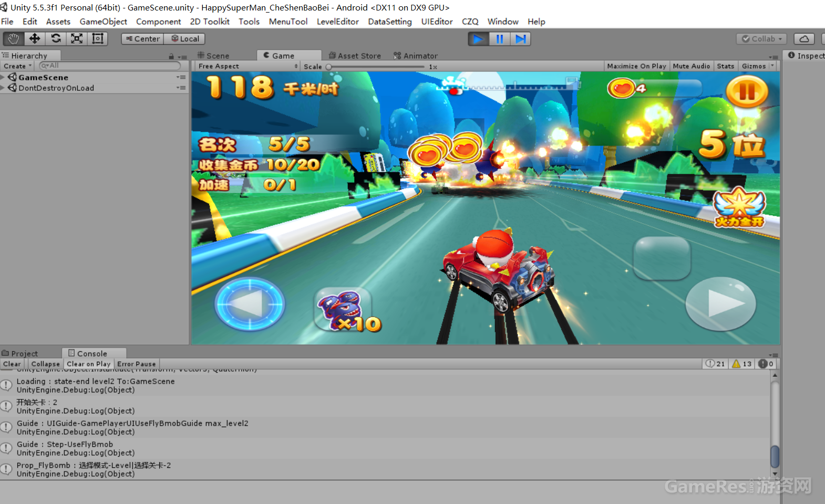Pause the running game from the toolbar
This screenshot has height=504, width=825.
[x=499, y=39]
